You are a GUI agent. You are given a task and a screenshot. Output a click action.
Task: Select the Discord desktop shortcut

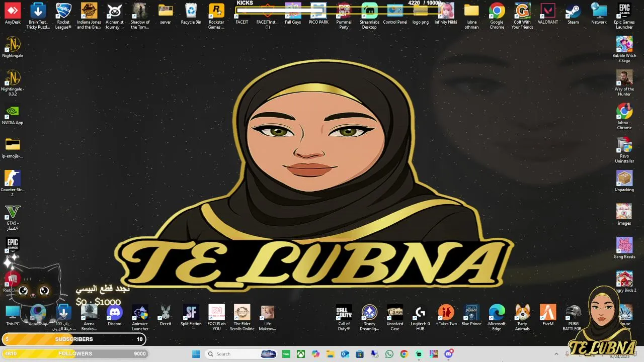click(x=114, y=316)
